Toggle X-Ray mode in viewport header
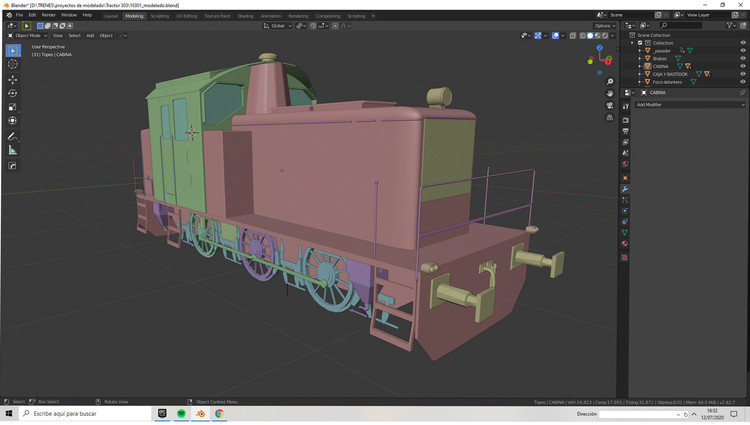This screenshot has height=425, width=750. click(573, 35)
